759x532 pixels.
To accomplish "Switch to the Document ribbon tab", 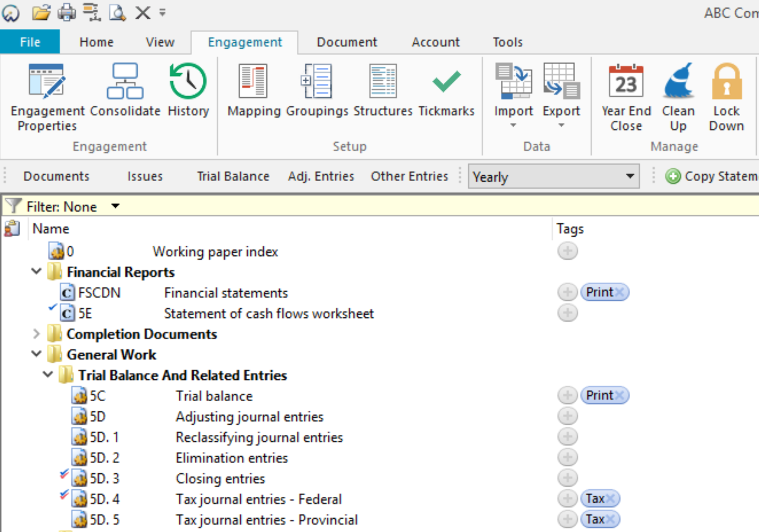I will [347, 42].
